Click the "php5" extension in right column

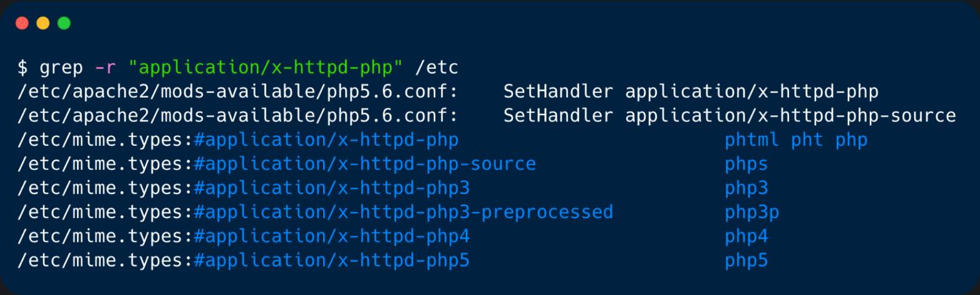point(746,261)
